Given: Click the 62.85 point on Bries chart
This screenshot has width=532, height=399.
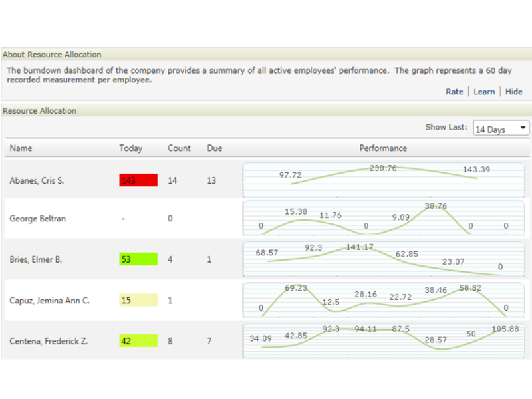Looking at the screenshot, I should 407,254.
